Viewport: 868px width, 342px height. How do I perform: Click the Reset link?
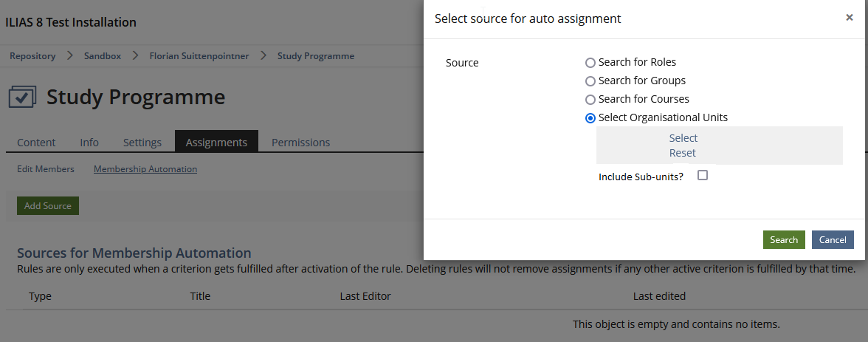(683, 153)
